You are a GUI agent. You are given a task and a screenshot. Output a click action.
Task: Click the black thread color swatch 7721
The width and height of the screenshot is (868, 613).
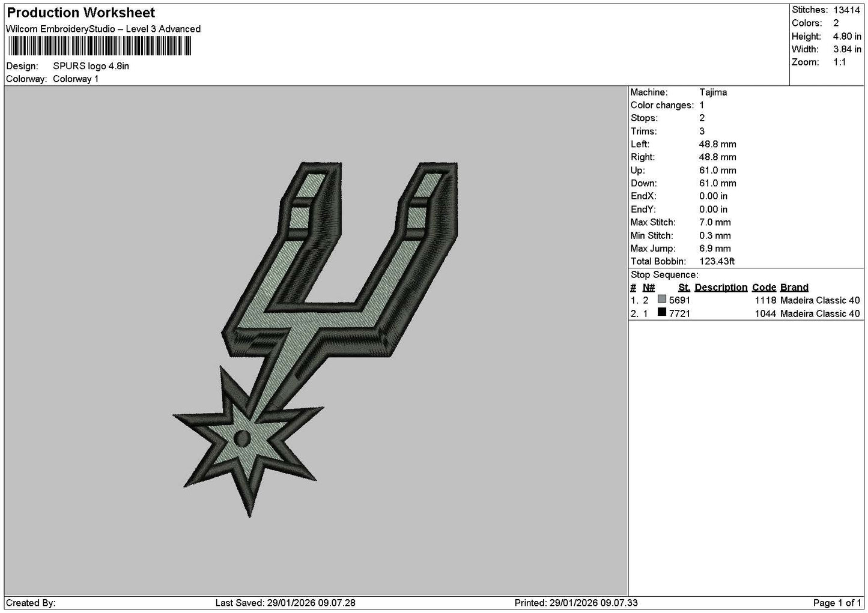point(662,312)
